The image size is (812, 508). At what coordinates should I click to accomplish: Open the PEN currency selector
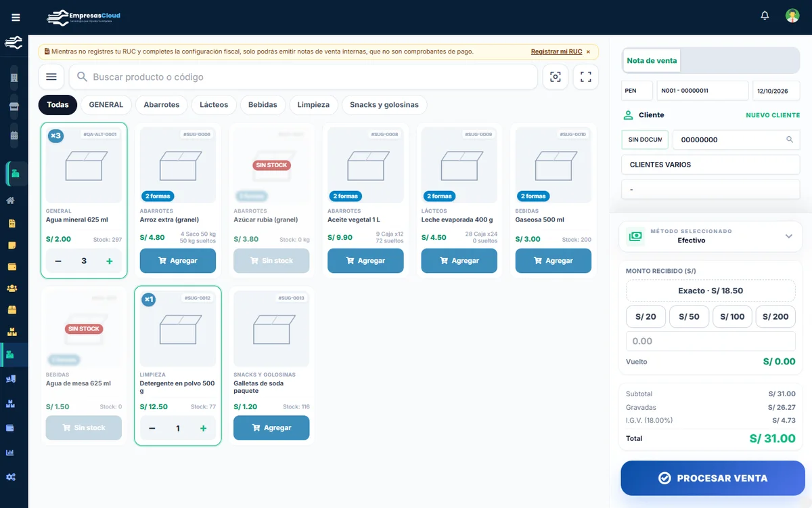pyautogui.click(x=637, y=90)
